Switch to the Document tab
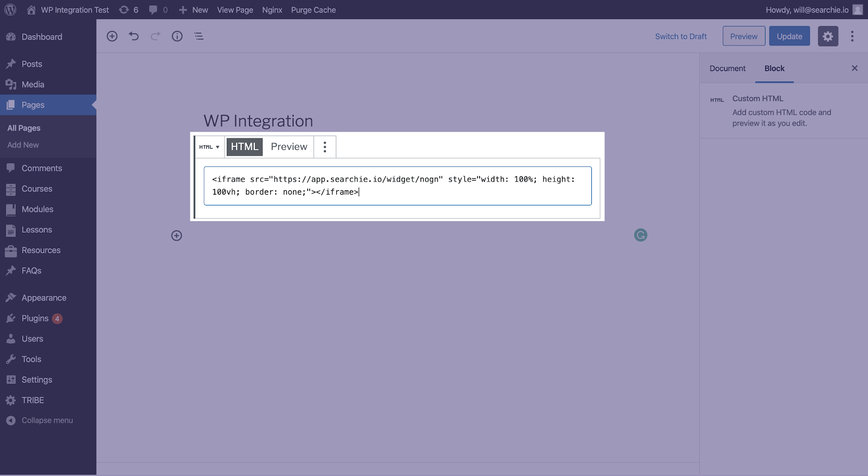The width and height of the screenshot is (868, 476). click(x=727, y=68)
